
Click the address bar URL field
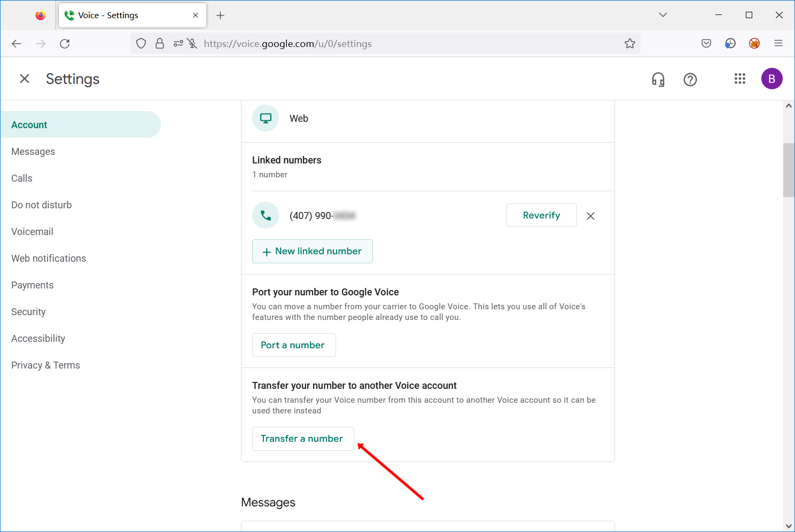[x=385, y=44]
